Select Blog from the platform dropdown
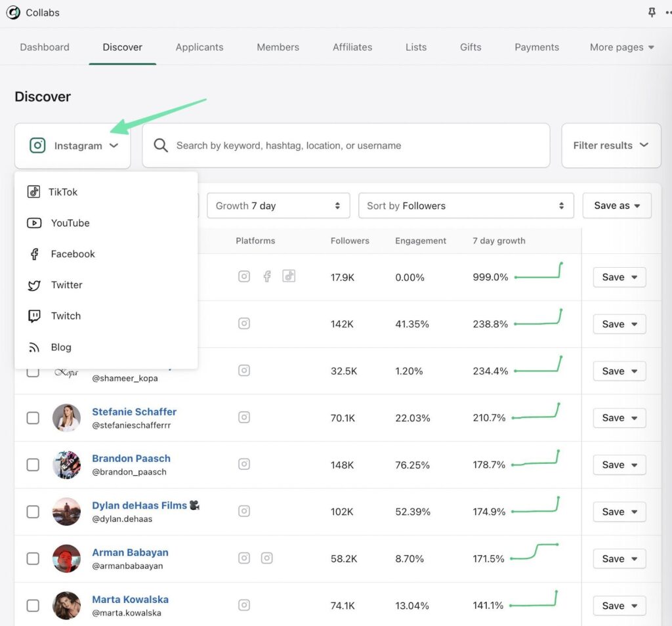The width and height of the screenshot is (672, 626). [61, 347]
